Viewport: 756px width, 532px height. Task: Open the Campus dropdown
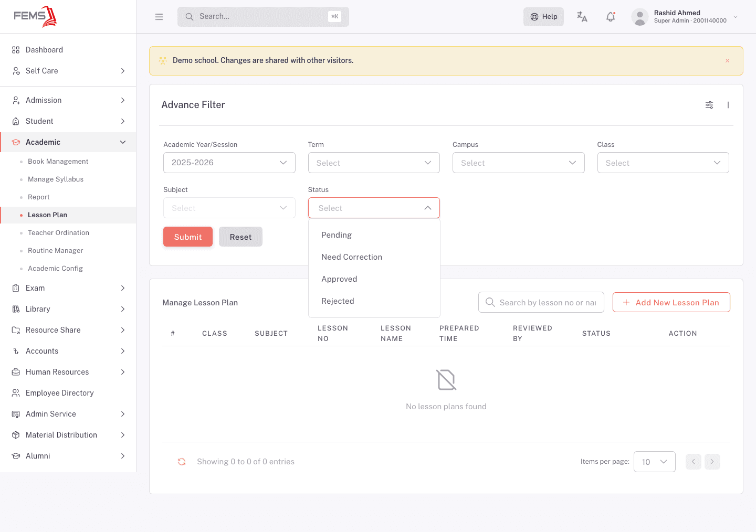pos(519,163)
